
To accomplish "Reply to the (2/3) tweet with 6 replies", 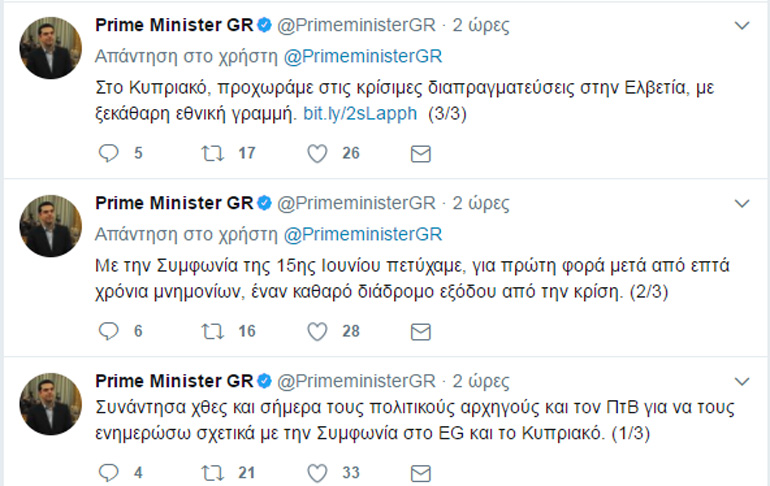I will coord(110,331).
